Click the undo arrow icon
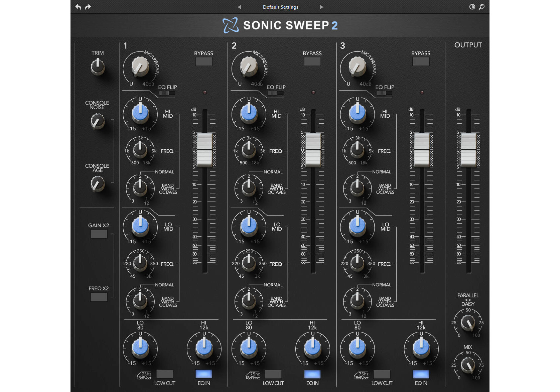 pyautogui.click(x=78, y=7)
